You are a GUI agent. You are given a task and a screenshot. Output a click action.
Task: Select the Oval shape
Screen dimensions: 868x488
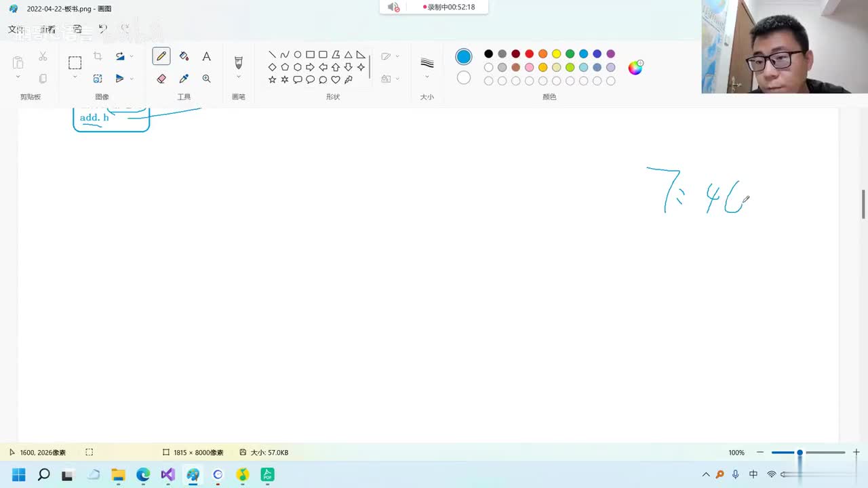click(297, 55)
